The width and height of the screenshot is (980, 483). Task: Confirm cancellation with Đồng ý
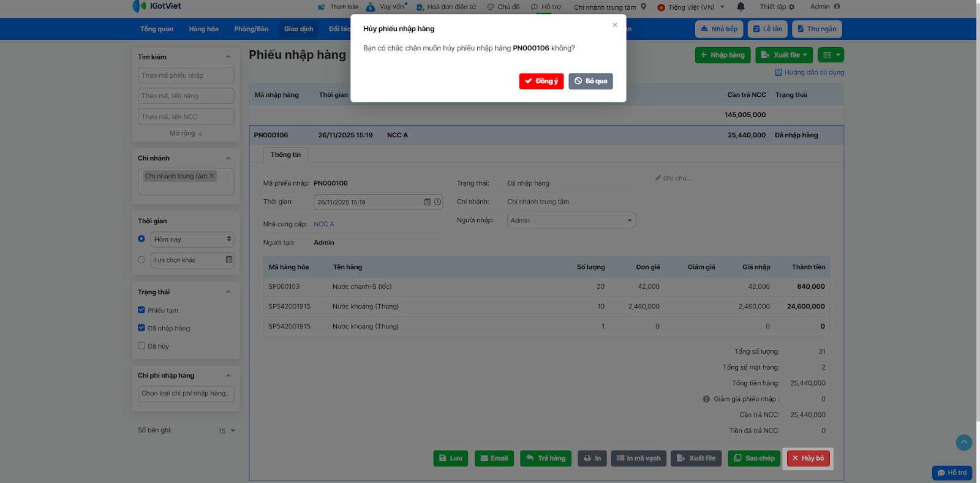tap(541, 81)
